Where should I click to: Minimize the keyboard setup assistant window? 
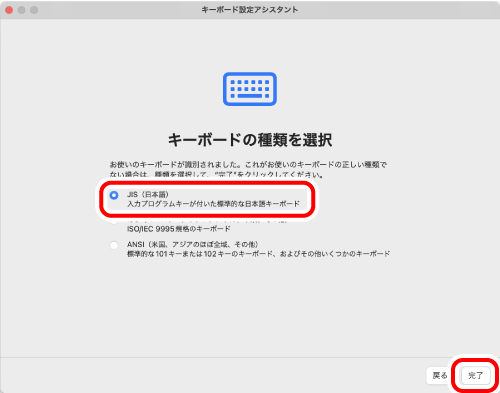tap(22, 10)
